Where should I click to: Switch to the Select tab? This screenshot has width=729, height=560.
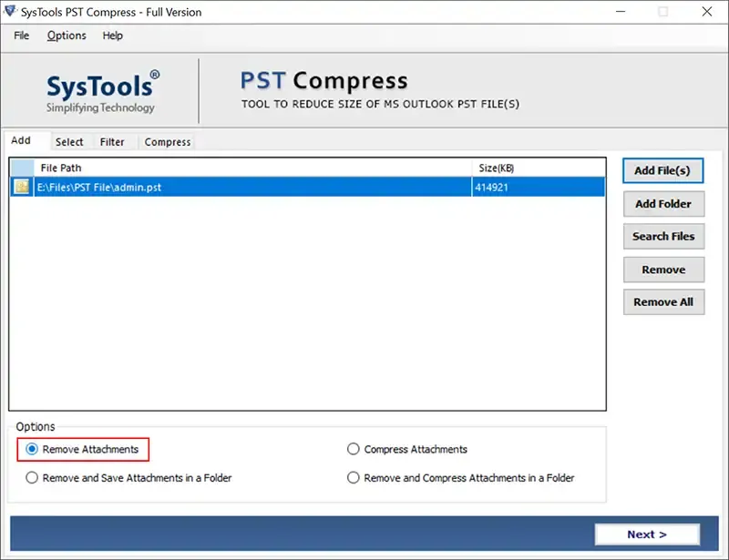(69, 142)
